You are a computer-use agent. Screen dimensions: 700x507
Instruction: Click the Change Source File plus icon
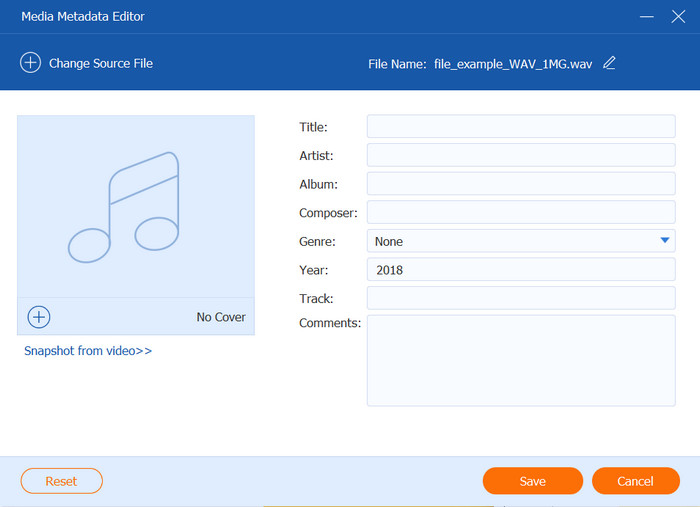tap(30, 62)
